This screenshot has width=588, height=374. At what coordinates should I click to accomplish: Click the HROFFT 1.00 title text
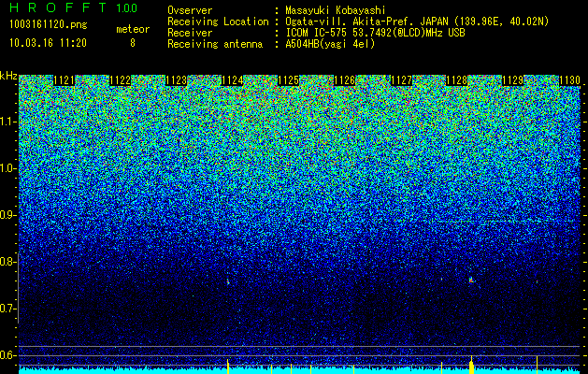[74, 7]
